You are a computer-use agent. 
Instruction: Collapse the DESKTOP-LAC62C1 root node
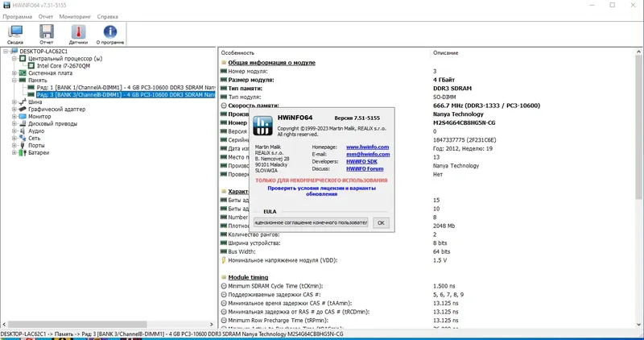(x=6, y=52)
